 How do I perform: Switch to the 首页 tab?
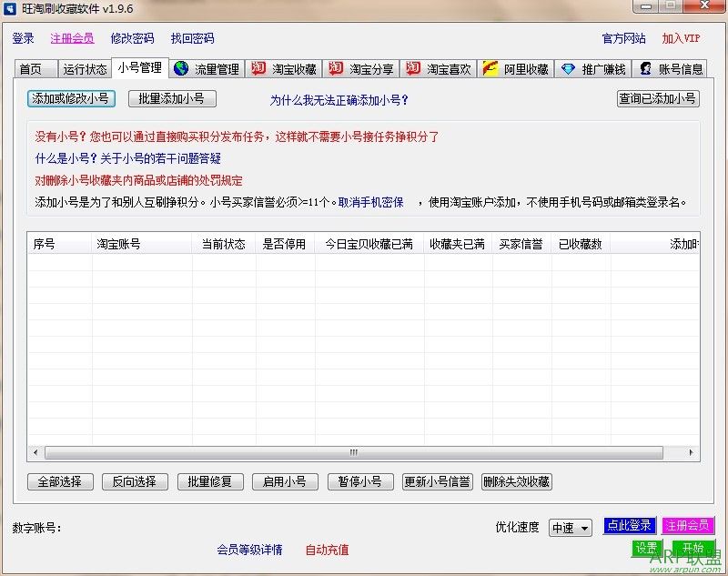tap(34, 67)
